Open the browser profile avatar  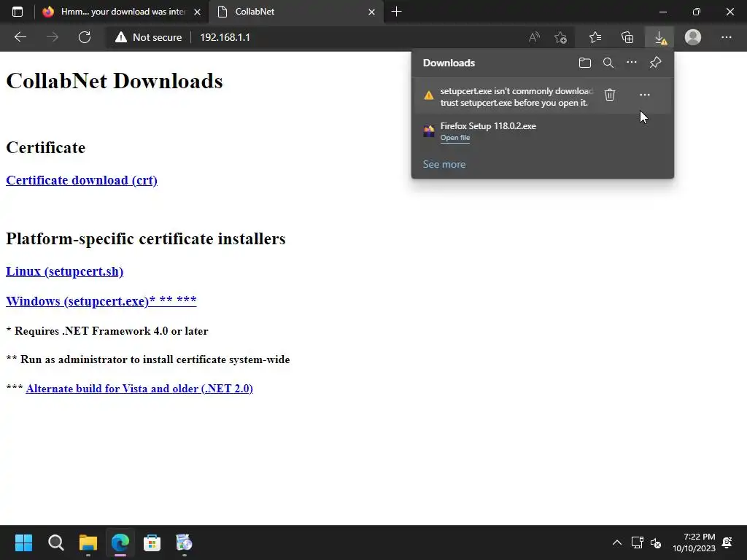[693, 37]
